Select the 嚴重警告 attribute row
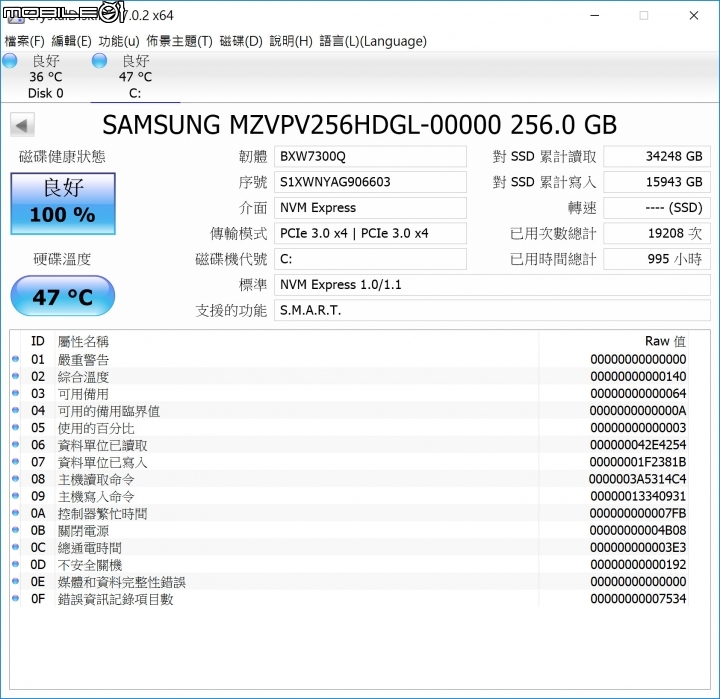 tap(349, 359)
